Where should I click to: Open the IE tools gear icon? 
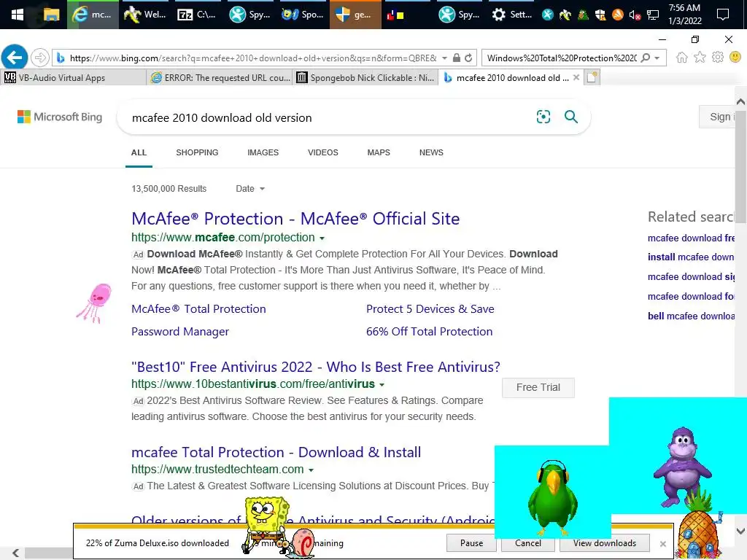point(718,58)
